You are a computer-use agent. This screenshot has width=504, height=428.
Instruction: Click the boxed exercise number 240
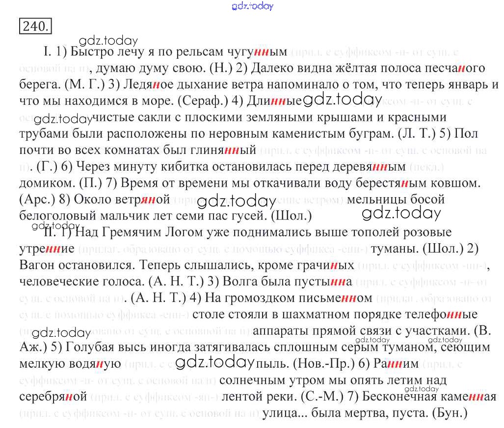click(x=35, y=25)
